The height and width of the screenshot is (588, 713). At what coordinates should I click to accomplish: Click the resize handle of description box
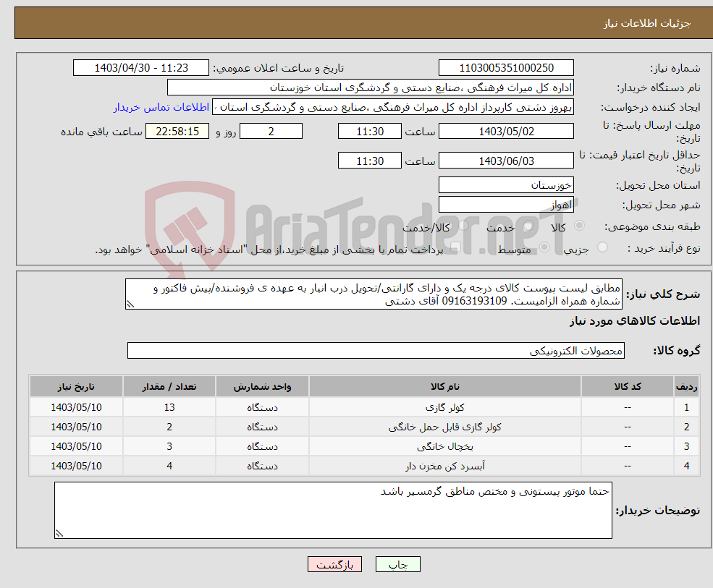click(130, 304)
